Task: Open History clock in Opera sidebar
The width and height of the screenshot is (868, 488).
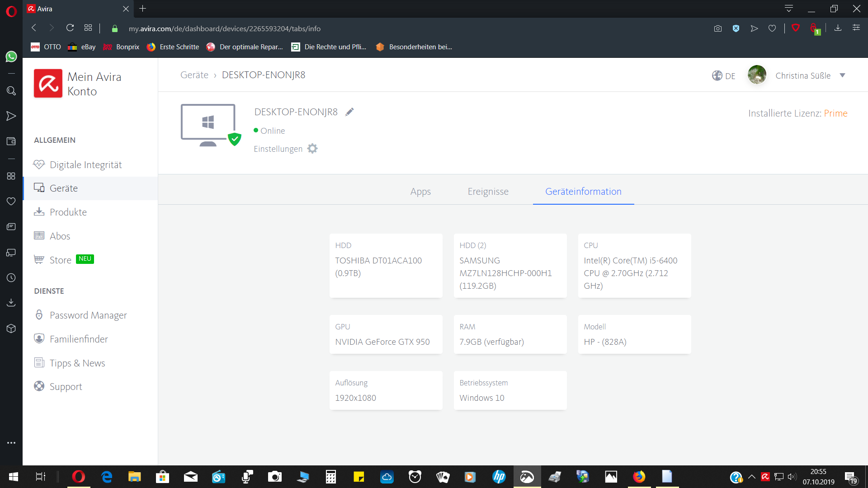Action: [x=11, y=277]
